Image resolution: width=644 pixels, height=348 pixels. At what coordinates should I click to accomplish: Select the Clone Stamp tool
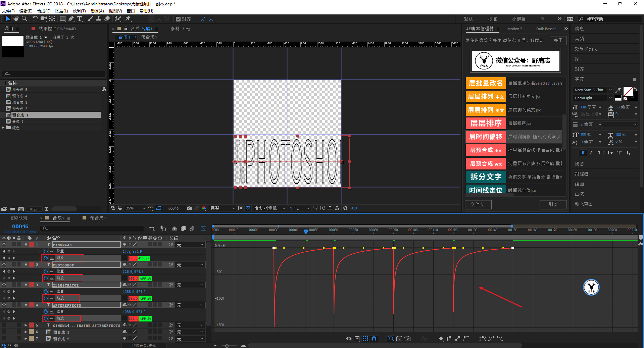click(99, 19)
